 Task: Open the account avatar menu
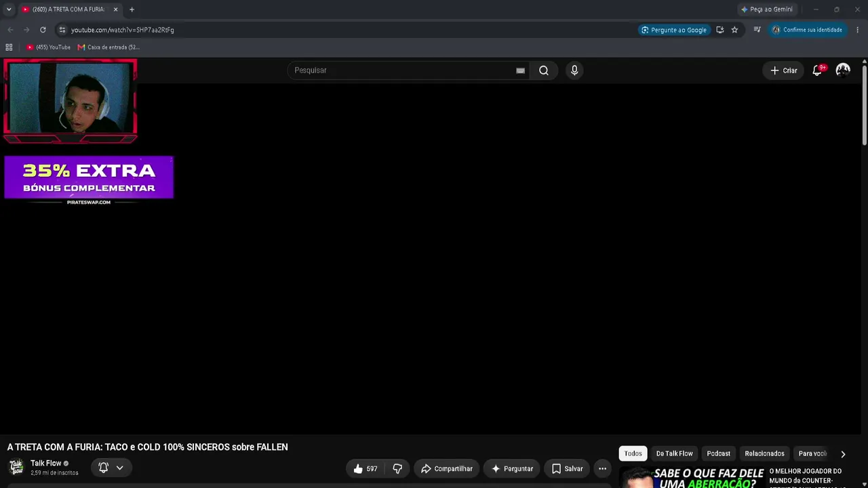[843, 70]
